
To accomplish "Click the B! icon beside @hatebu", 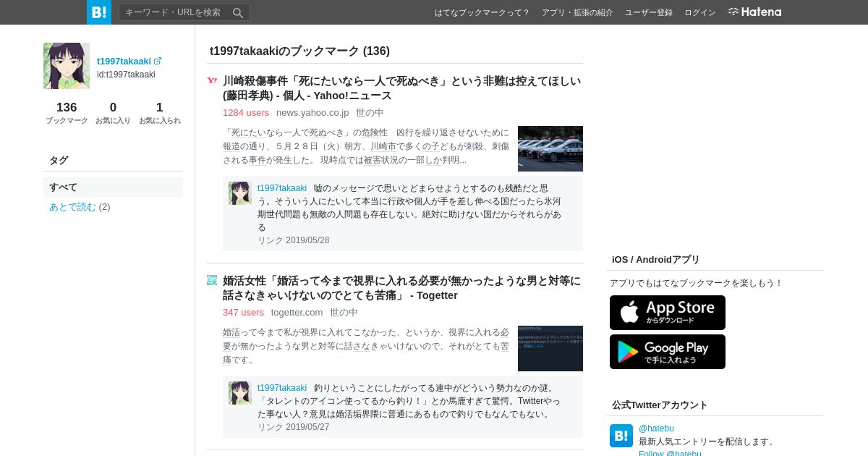I will [x=621, y=436].
